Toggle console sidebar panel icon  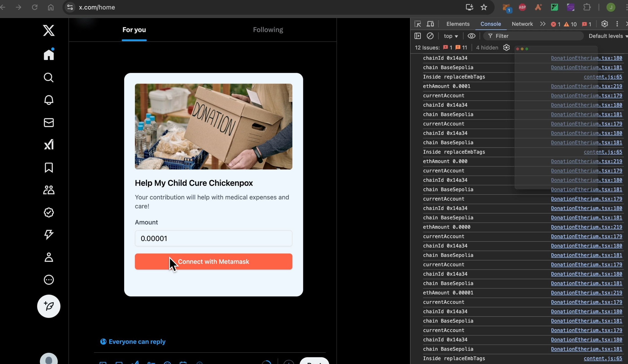click(x=417, y=36)
